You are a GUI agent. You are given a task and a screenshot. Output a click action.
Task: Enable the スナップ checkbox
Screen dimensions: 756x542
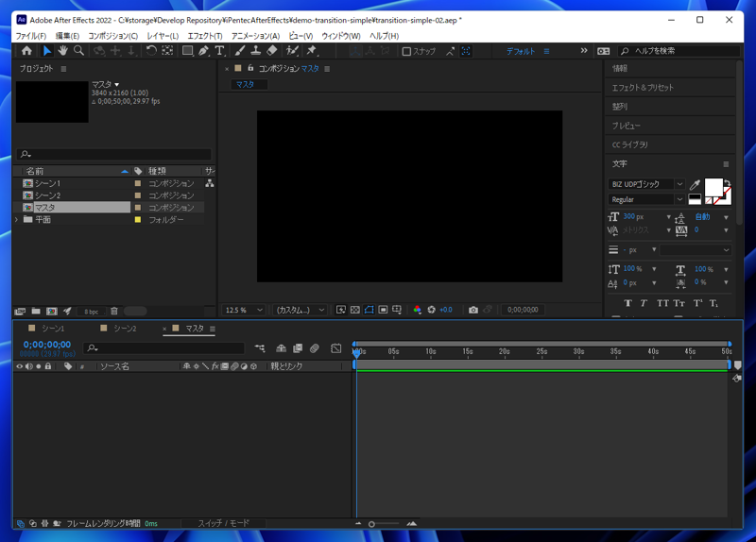[x=406, y=52]
